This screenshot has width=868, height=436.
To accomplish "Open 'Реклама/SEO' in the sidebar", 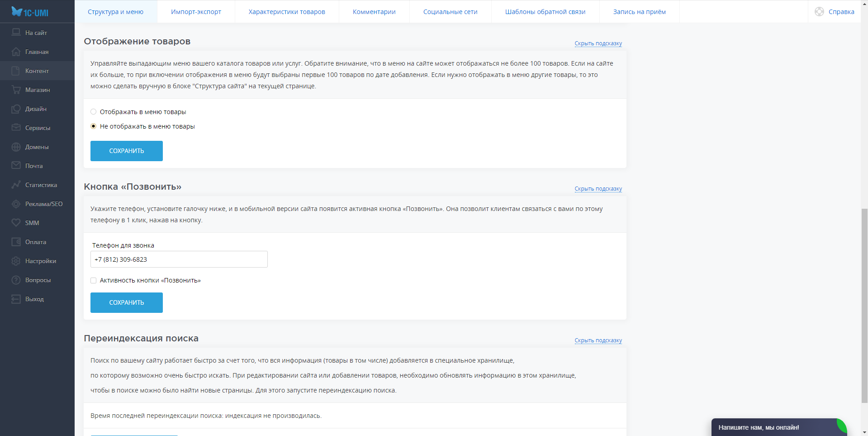I will pos(37,204).
